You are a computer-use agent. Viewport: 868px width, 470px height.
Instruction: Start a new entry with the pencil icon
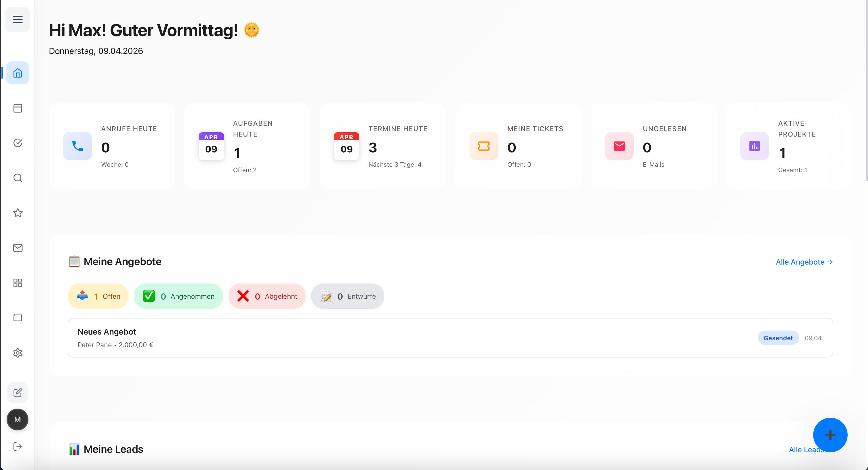click(18, 392)
